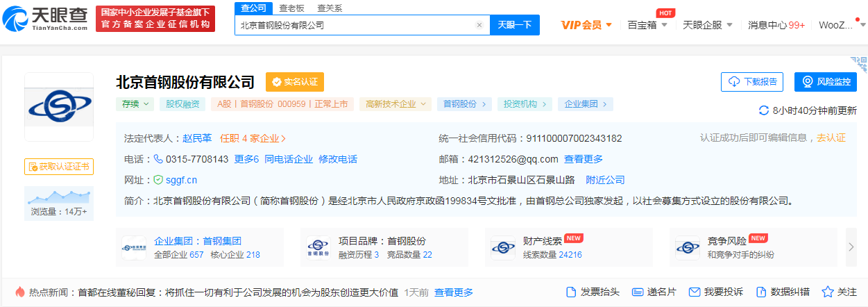Click the 首钢集团 card logo icon

[x=134, y=247]
